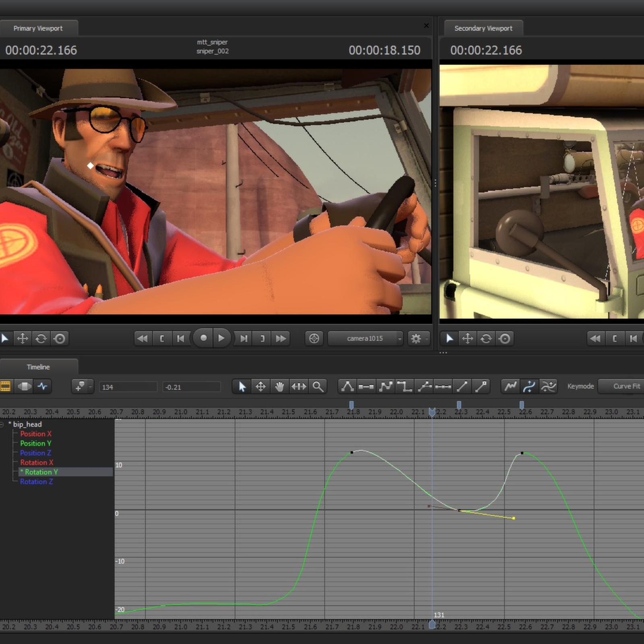Click the weighted tangent diagonal icon
The image size is (644, 644).
462,386
